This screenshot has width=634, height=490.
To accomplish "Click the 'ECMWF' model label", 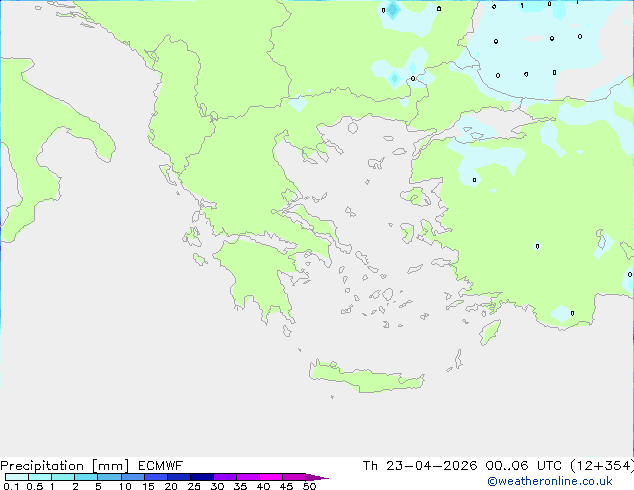I will coord(160,466).
